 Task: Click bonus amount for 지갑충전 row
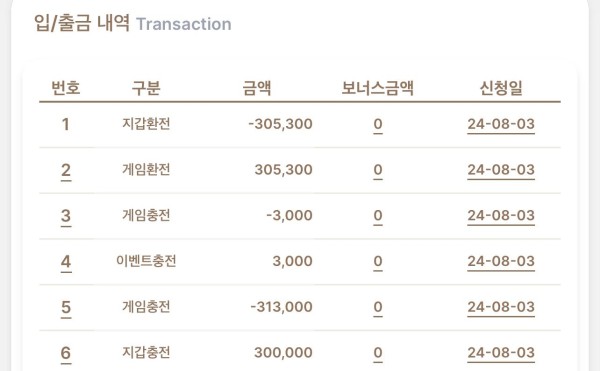(x=378, y=353)
